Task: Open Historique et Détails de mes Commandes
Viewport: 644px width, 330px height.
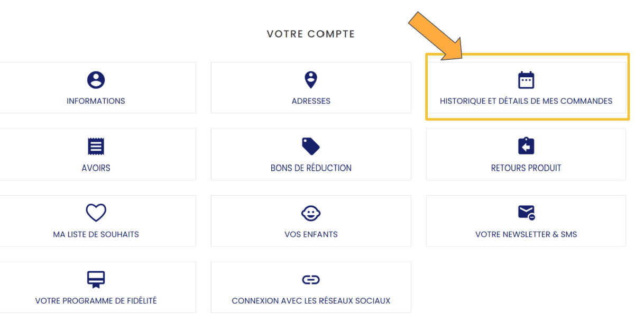Action: [x=526, y=101]
